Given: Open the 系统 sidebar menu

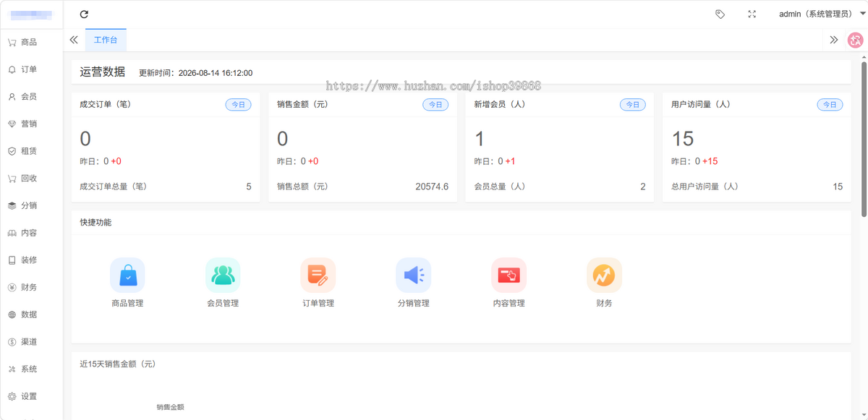Looking at the screenshot, I should [31, 369].
